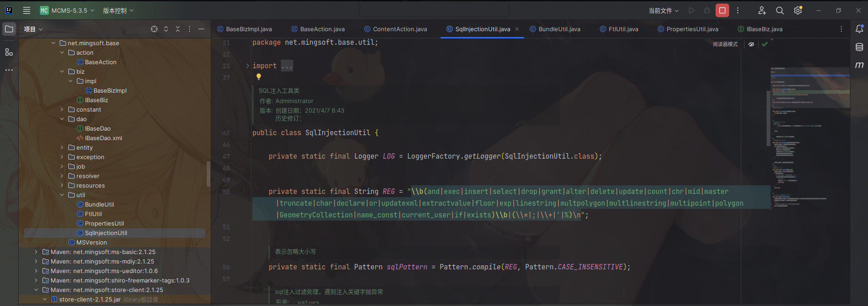Open the Maven tool window icon
The height and width of the screenshot is (306, 868).
pyautogui.click(x=859, y=65)
